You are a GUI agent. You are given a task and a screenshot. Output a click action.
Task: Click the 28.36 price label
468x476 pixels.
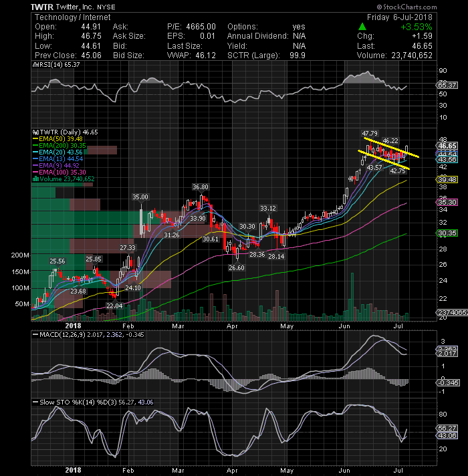tap(257, 255)
